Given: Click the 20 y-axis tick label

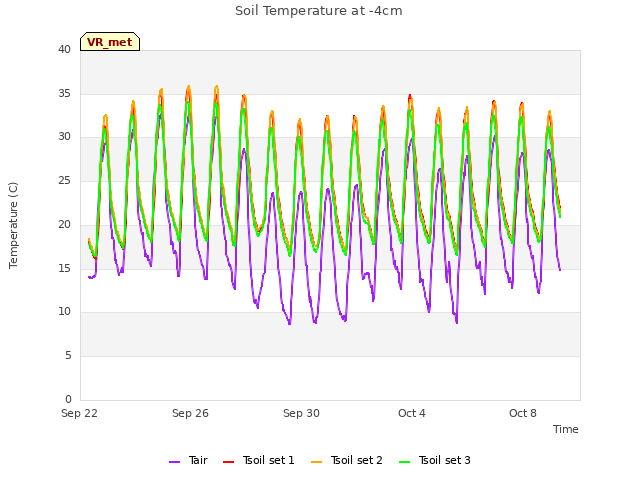Looking at the screenshot, I should click(x=64, y=224).
